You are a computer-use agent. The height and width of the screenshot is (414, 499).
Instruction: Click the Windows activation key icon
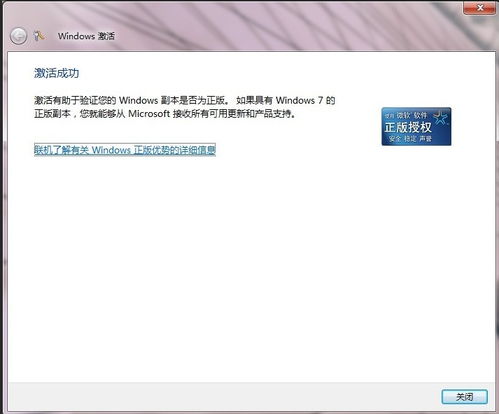click(x=39, y=36)
